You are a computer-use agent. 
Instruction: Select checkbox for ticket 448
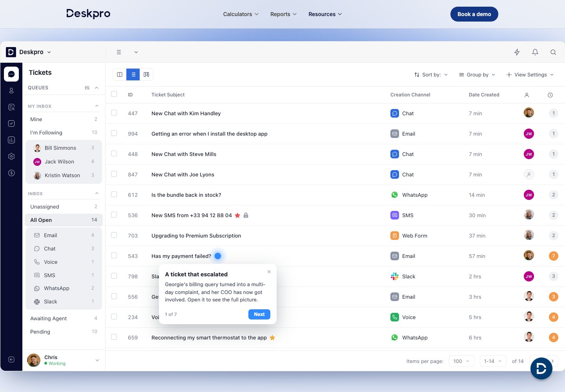click(x=114, y=154)
